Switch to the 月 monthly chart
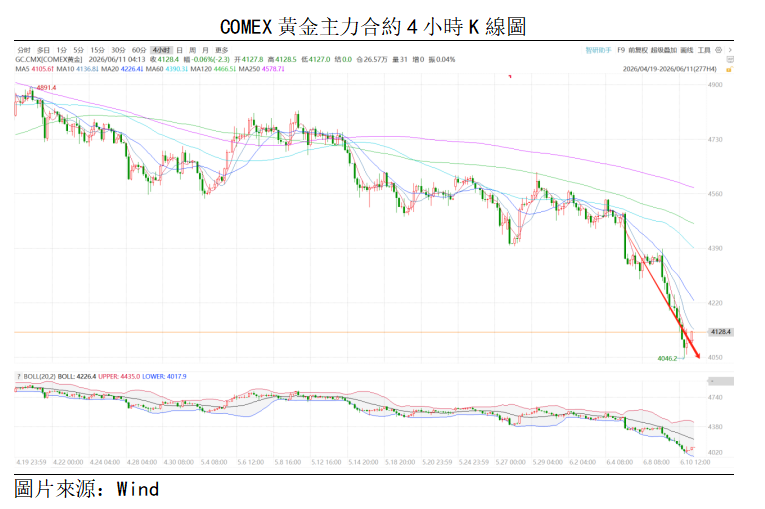 click(205, 50)
